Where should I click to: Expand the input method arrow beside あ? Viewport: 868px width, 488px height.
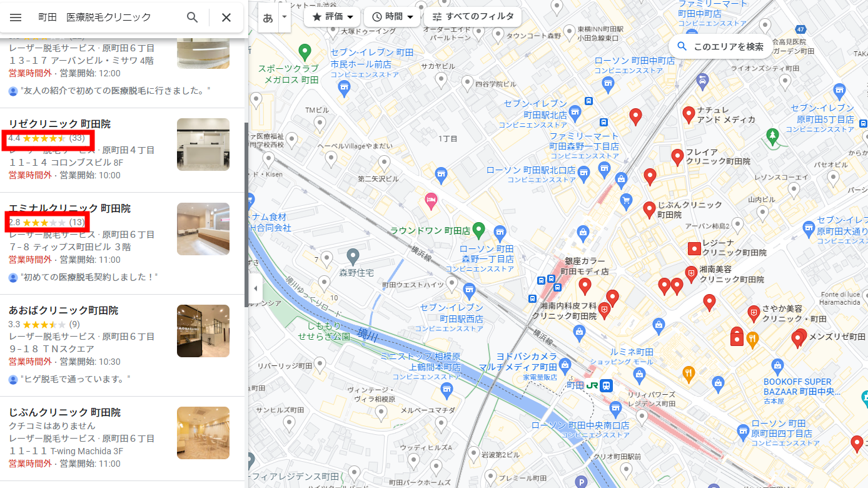pos(285,17)
